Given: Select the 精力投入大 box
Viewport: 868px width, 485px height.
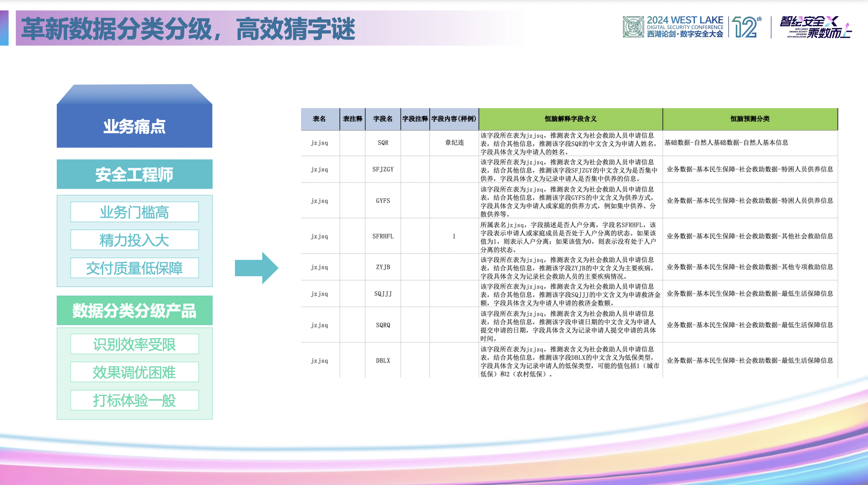Looking at the screenshot, I should tap(135, 240).
